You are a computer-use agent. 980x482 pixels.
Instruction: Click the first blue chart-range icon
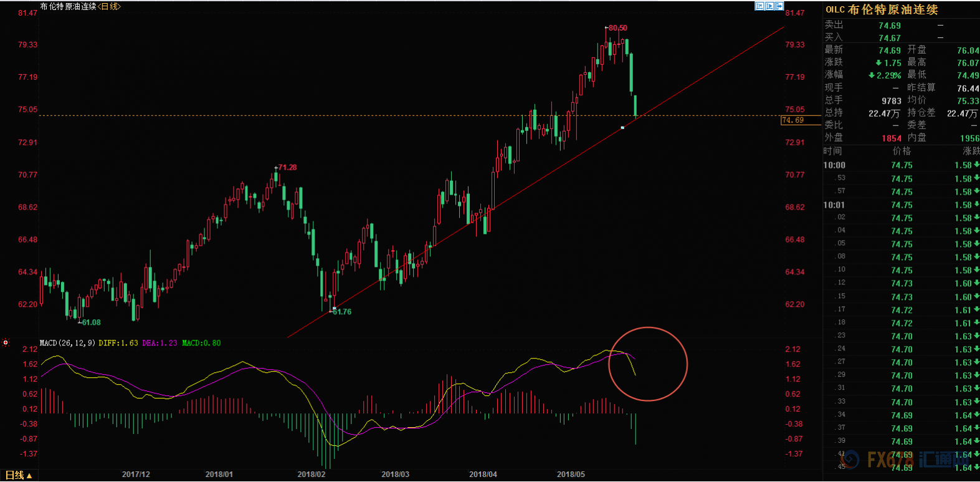pyautogui.click(x=759, y=6)
